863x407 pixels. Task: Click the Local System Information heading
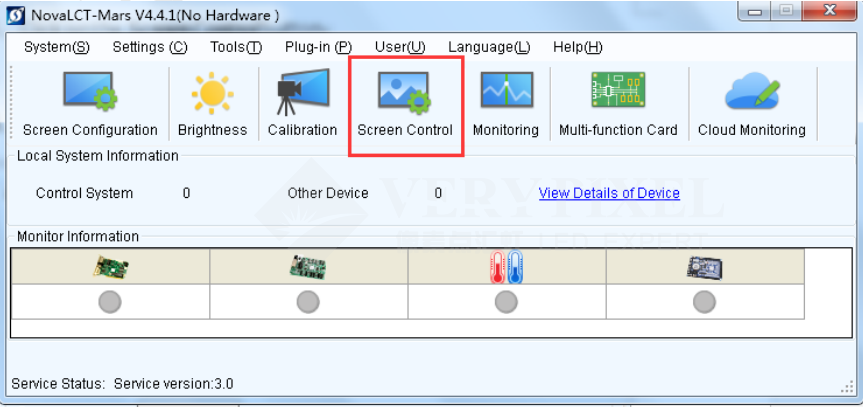tap(97, 156)
